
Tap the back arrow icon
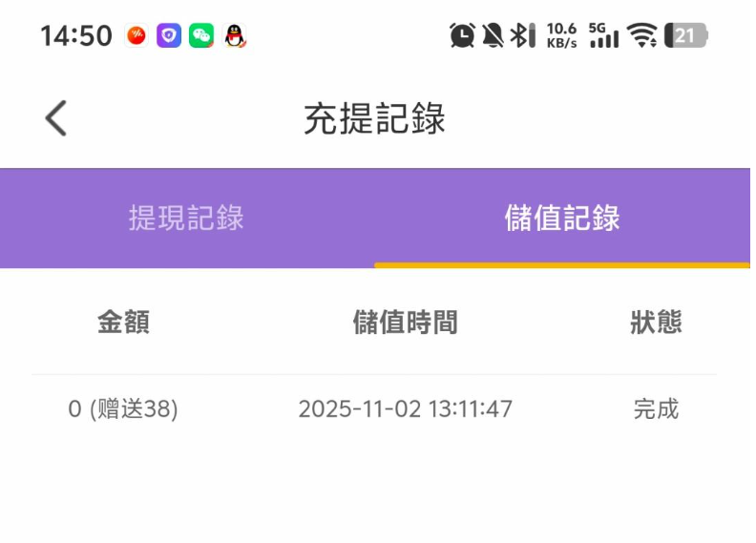(56, 119)
